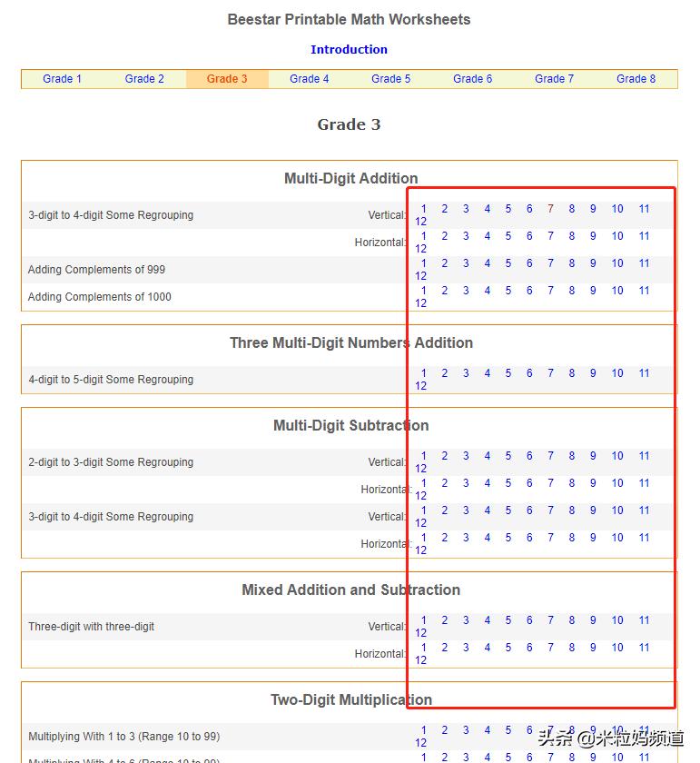Click the Multiplying With 1 to 3 label
Viewport: 700px width, 763px height.
pos(124,737)
